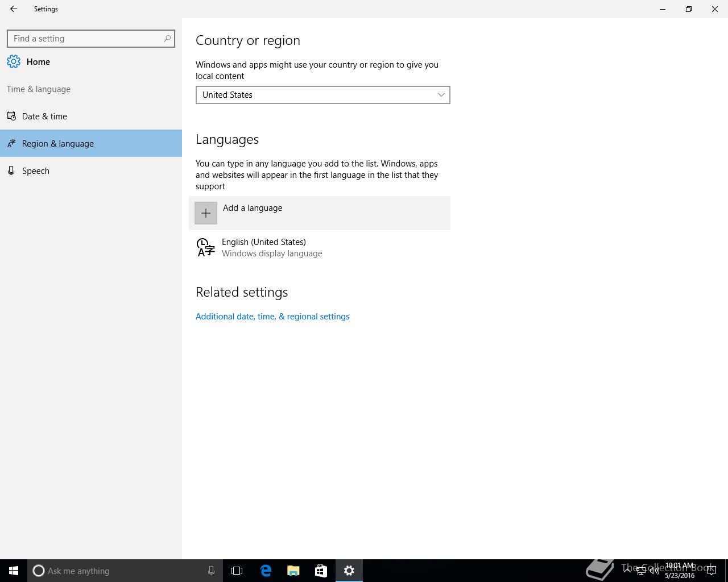Click the language icon beside English
The height and width of the screenshot is (582, 728).
pyautogui.click(x=205, y=248)
